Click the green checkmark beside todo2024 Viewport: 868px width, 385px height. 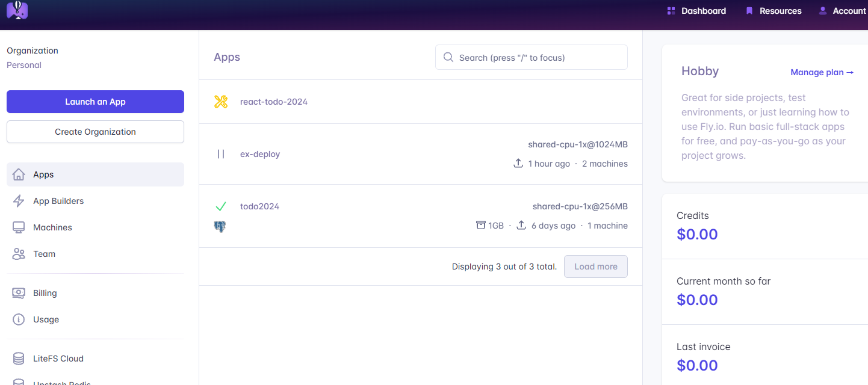(x=221, y=206)
